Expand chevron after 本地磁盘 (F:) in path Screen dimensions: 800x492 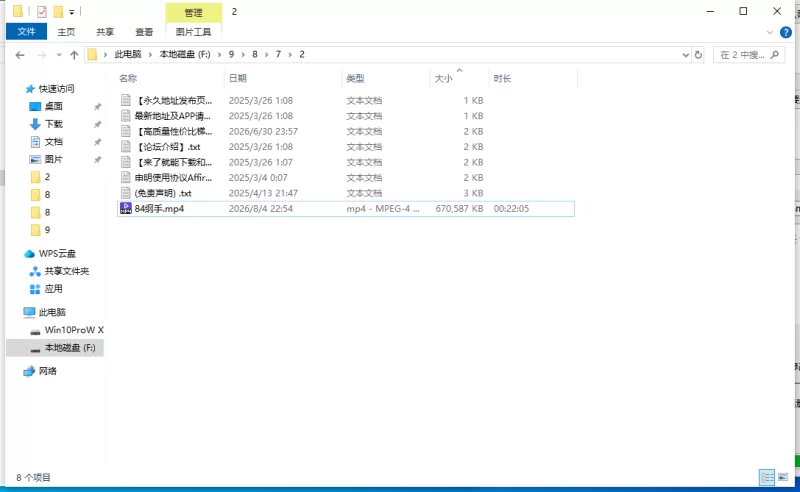click(x=219, y=55)
